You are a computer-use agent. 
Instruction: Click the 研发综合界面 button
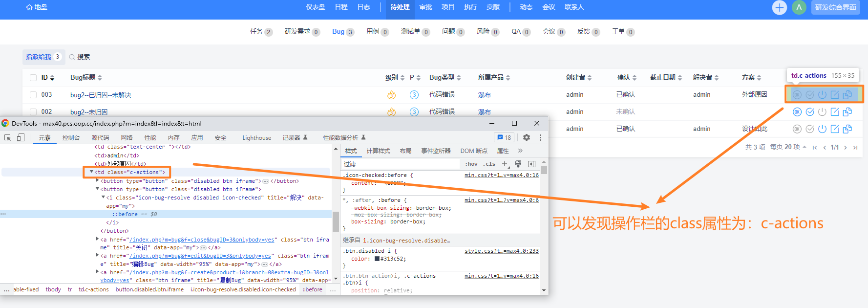pyautogui.click(x=835, y=7)
